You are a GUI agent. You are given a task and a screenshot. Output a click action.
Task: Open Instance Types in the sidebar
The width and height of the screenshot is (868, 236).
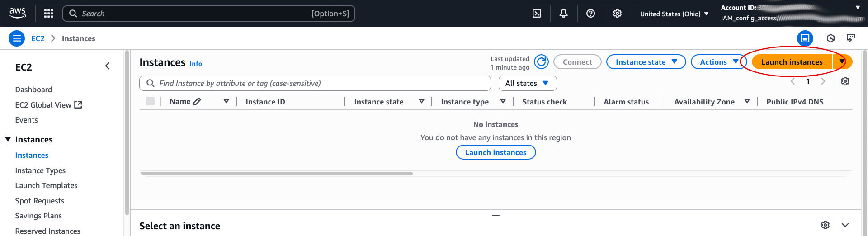(x=40, y=170)
